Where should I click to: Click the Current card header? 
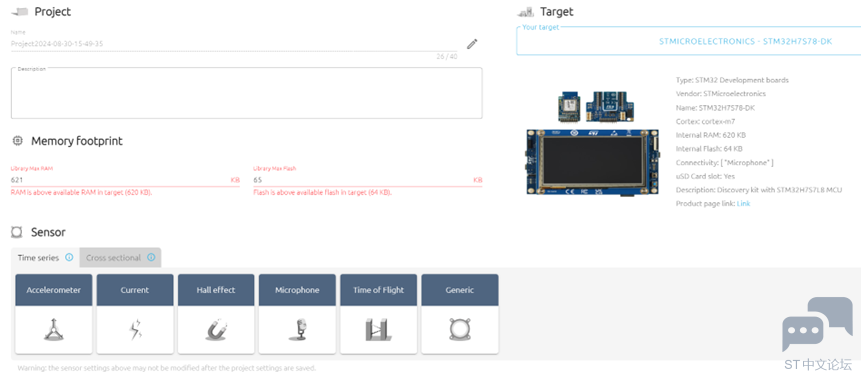pos(135,290)
